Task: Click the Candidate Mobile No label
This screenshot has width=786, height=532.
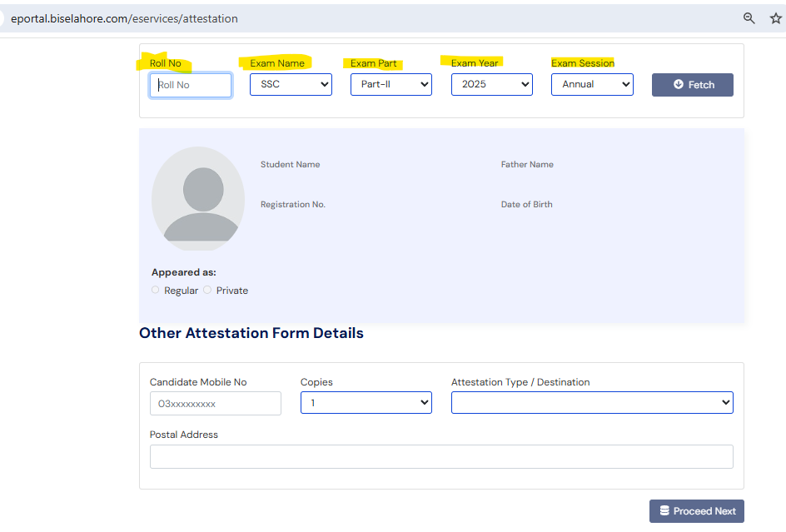Action: (198, 382)
